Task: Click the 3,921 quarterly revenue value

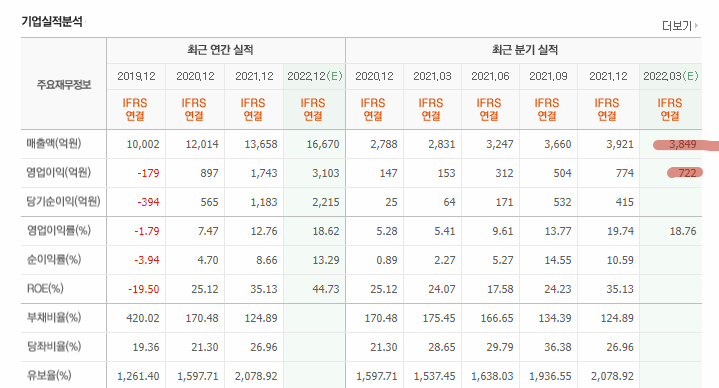Action: click(619, 144)
